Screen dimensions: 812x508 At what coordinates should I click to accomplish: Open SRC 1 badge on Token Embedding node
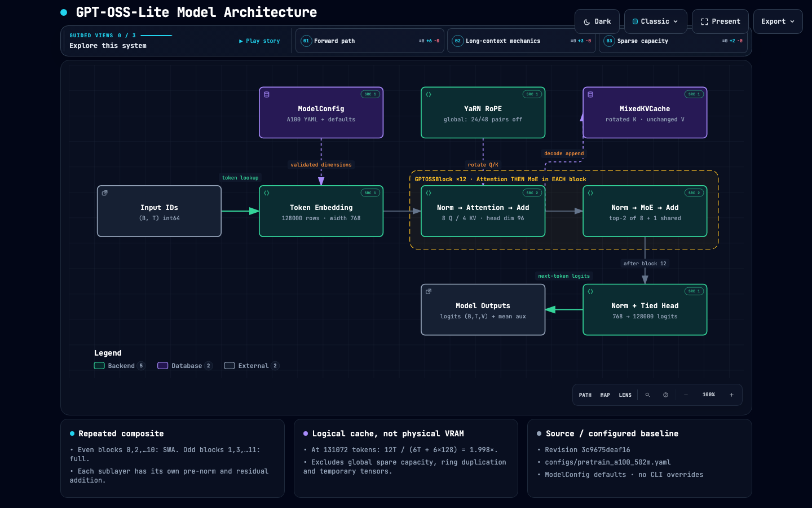tap(370, 193)
